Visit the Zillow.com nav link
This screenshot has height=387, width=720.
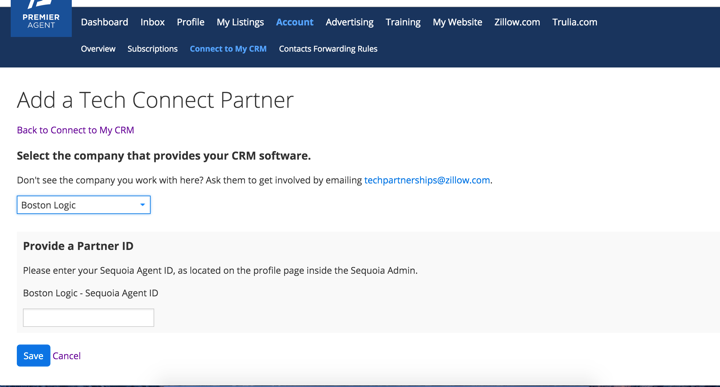coord(517,22)
